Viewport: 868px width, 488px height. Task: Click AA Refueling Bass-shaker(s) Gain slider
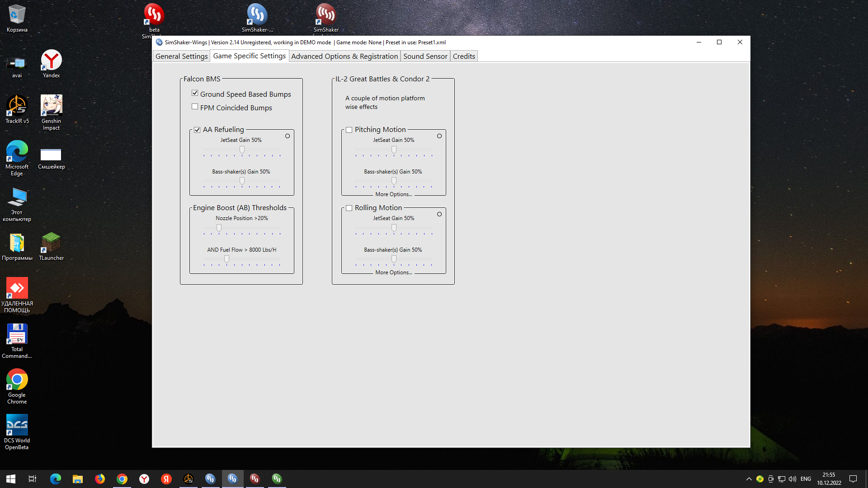pyautogui.click(x=242, y=182)
